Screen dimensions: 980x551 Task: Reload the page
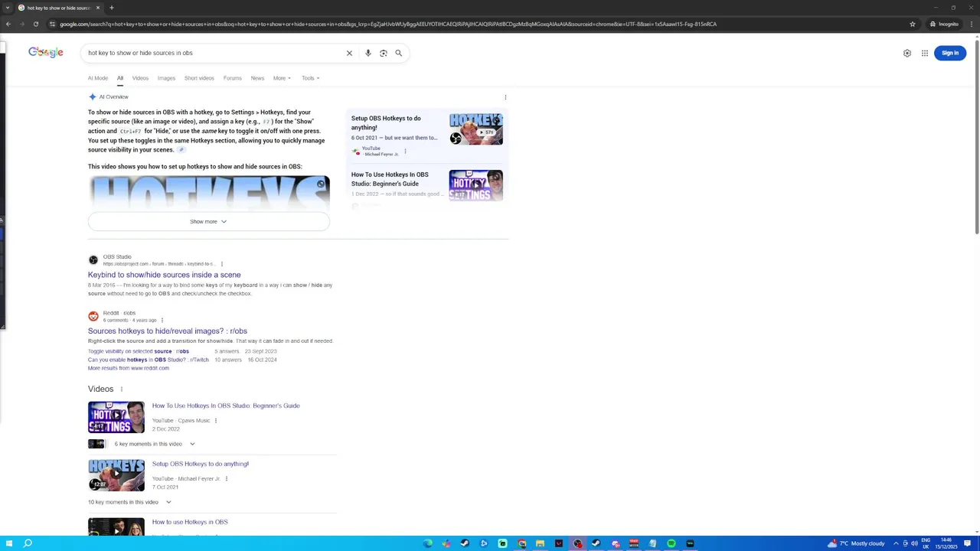(35, 24)
